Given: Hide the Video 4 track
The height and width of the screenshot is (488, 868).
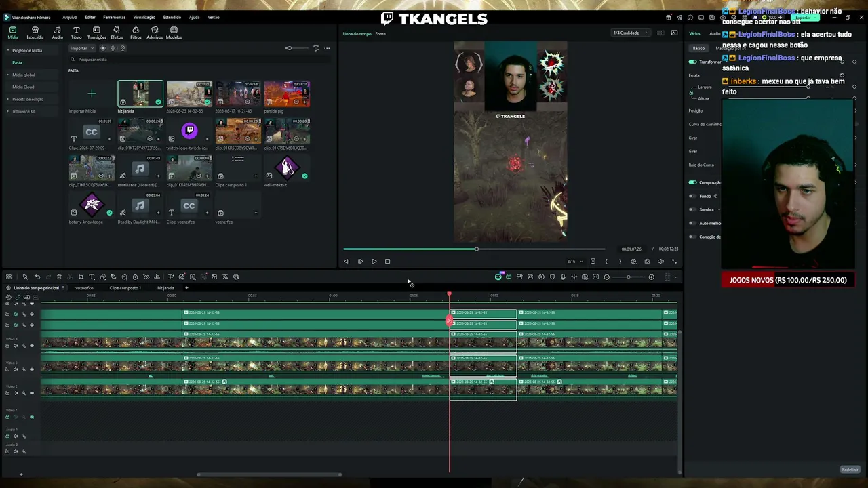Looking at the screenshot, I should point(31,346).
